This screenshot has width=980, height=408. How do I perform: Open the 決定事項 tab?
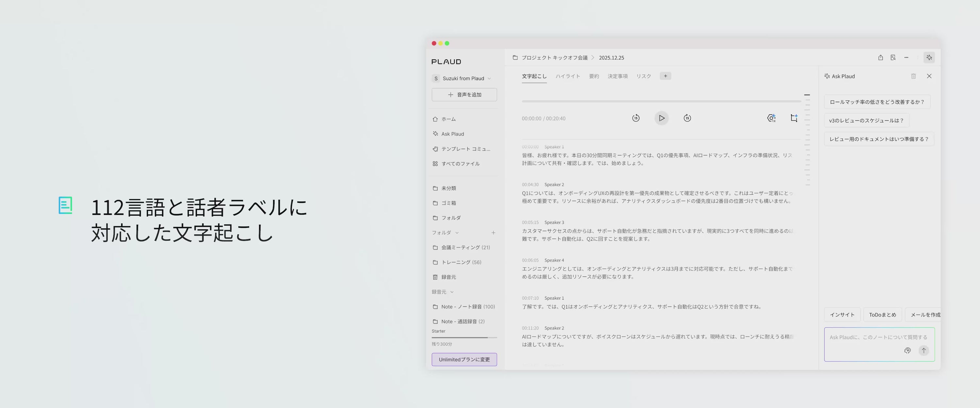[x=617, y=76]
